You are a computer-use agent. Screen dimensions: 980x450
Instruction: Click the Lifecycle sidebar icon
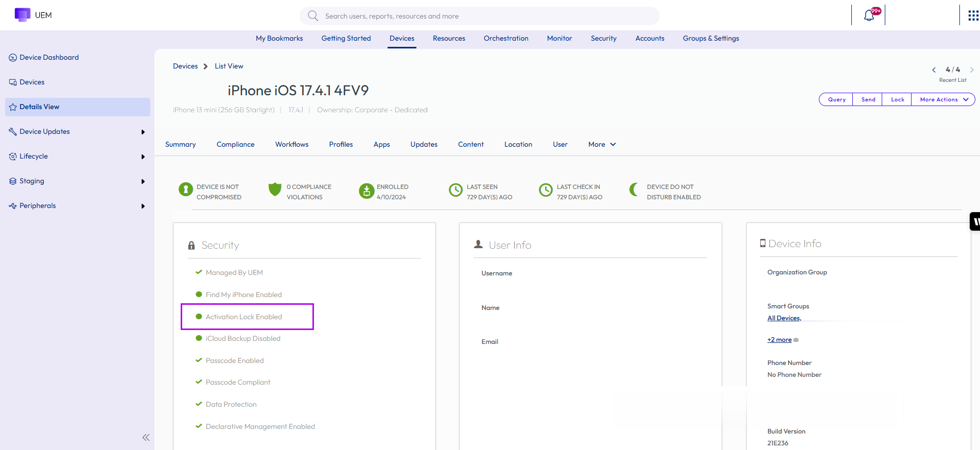(x=13, y=157)
